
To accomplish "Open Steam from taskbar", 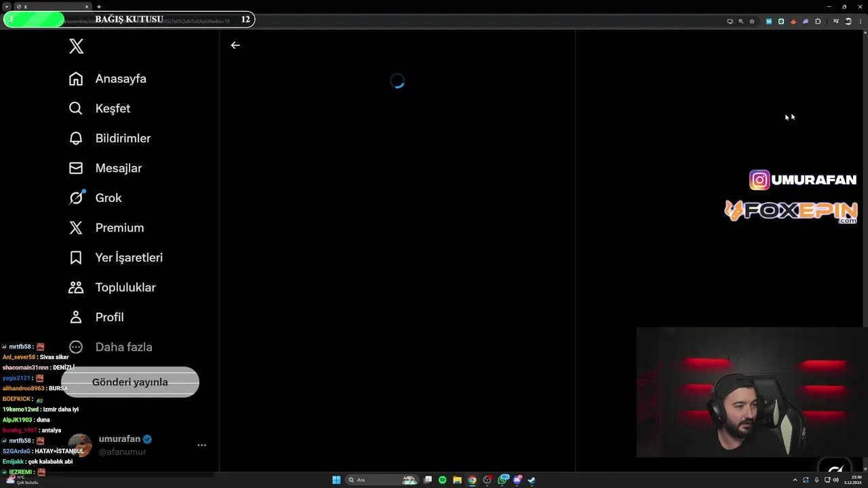I will [x=532, y=480].
